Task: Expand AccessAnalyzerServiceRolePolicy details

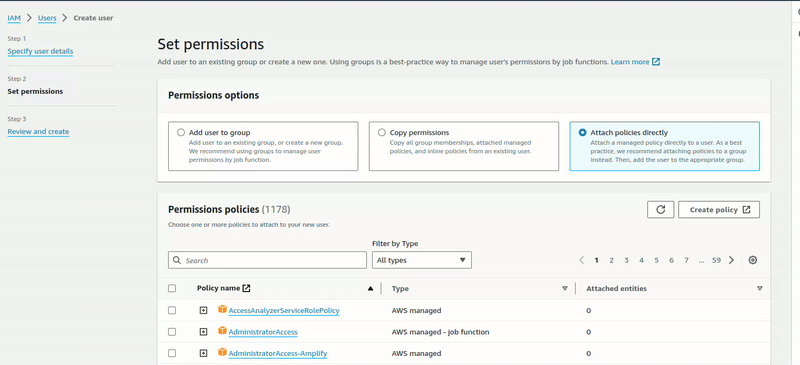Action: 204,310
